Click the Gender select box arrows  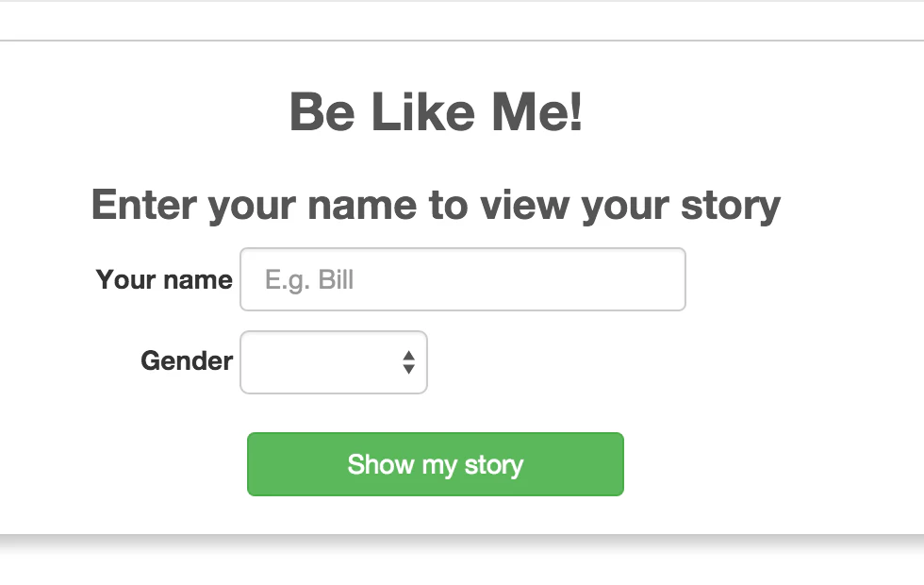(x=407, y=362)
